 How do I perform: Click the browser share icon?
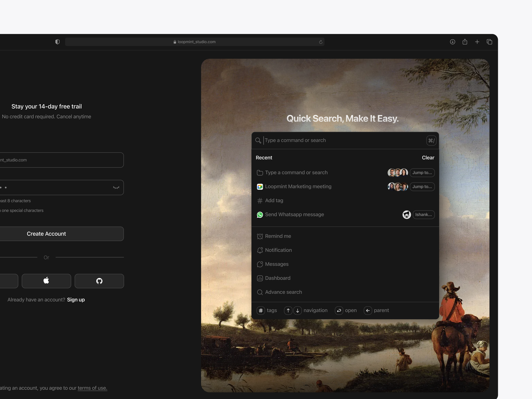465,42
